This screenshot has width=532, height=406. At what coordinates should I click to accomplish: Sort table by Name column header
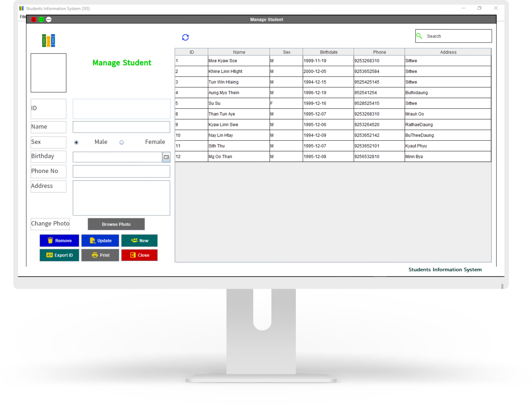(x=239, y=52)
